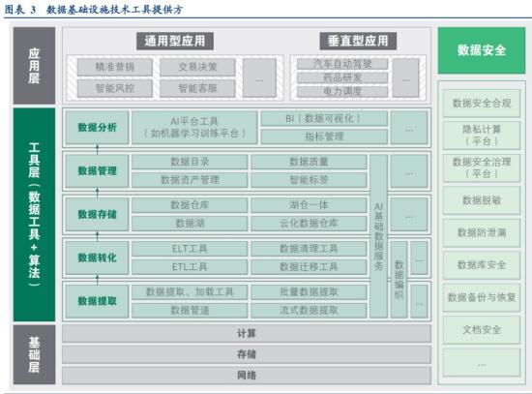Image resolution: width=532 pixels, height=394 pixels.
Task: Click the 通用型应用 heading
Action: 175,41
